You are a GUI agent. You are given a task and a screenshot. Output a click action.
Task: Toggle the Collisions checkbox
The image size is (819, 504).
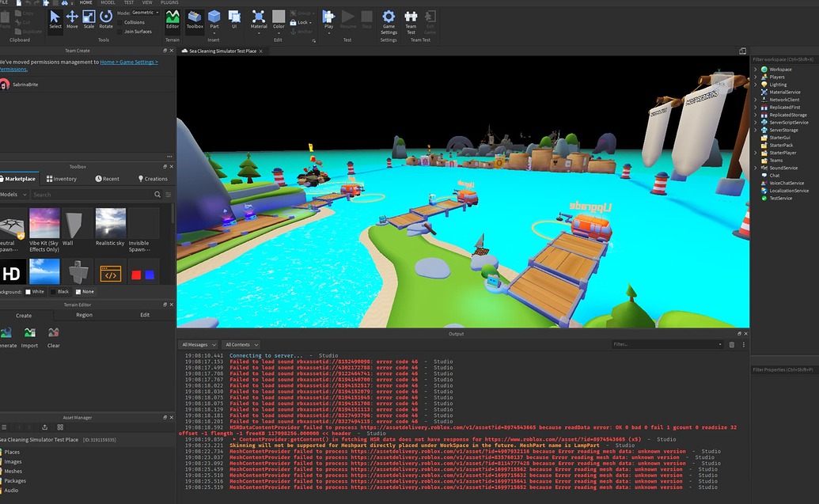click(x=119, y=22)
